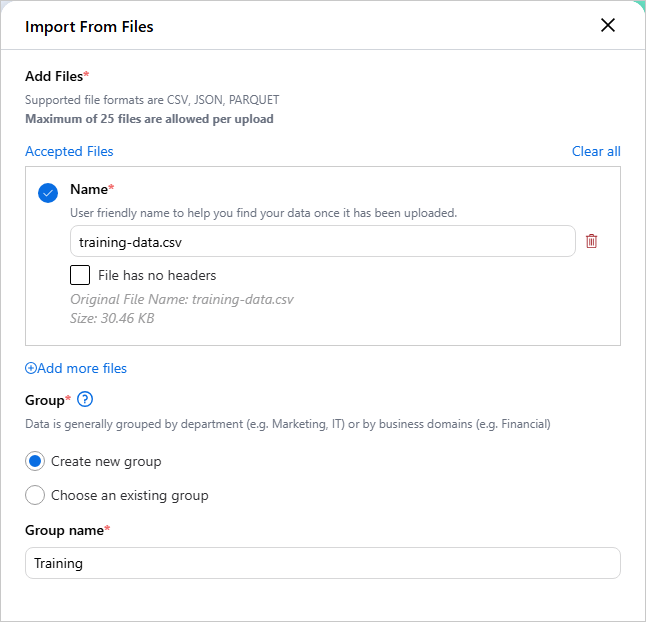Select Choose an existing group option
The height and width of the screenshot is (622, 646).
35,495
